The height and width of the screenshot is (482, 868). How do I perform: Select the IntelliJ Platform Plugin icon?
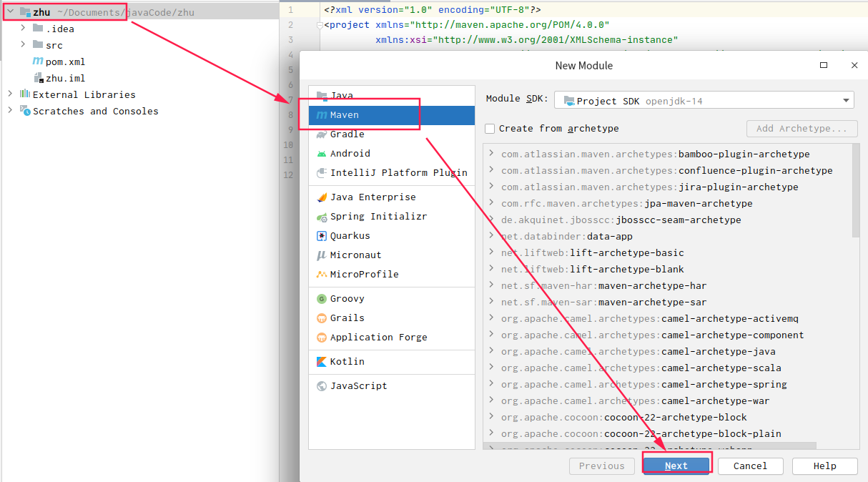[322, 173]
